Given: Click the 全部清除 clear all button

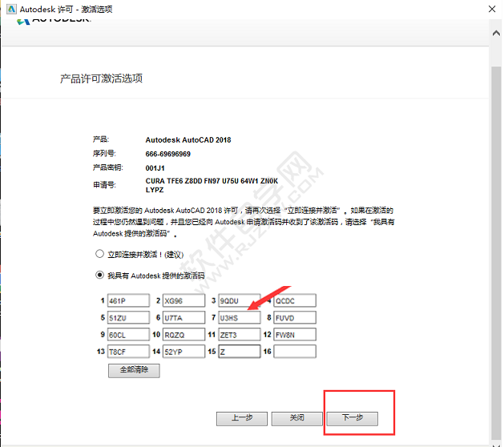Looking at the screenshot, I should click(134, 371).
